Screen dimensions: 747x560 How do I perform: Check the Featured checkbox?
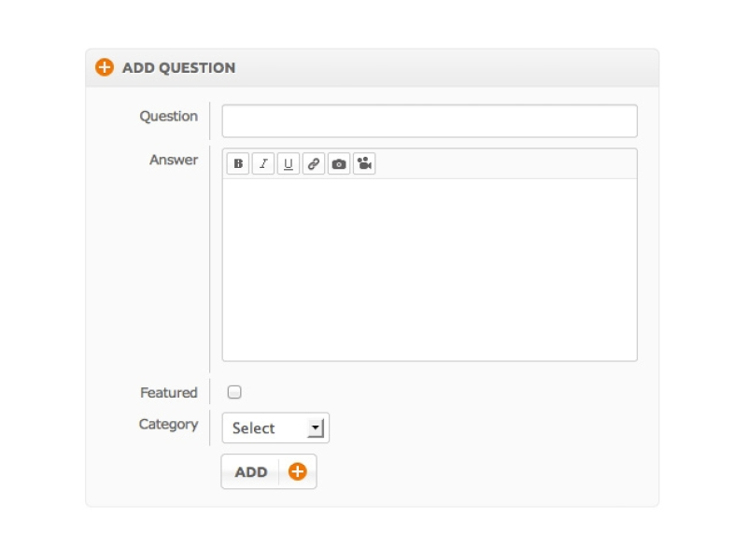click(234, 392)
